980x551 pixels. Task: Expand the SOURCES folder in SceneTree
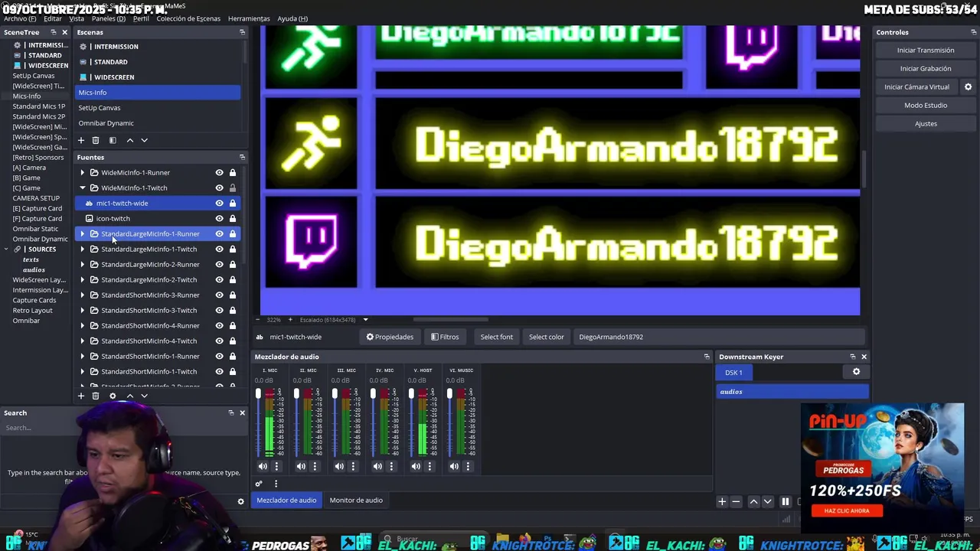coord(7,249)
